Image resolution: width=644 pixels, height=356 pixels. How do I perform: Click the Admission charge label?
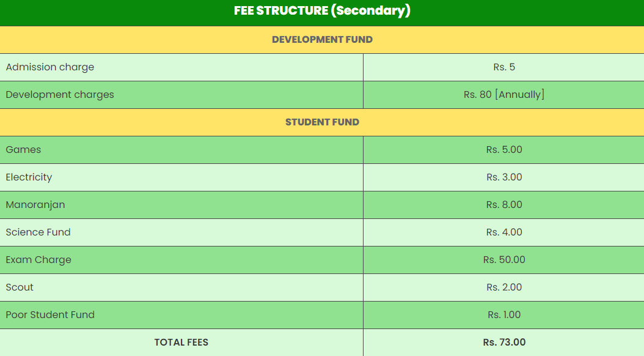(x=50, y=67)
